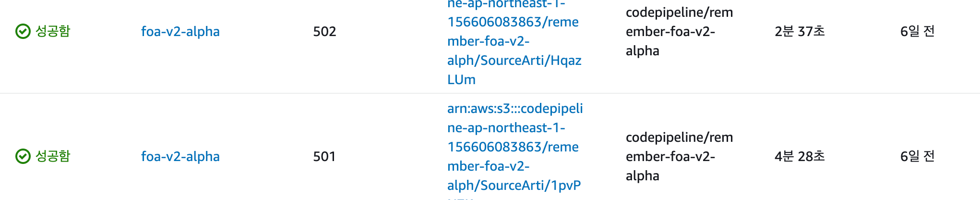Open the source artifact link ending in HqazLUm

point(514,41)
